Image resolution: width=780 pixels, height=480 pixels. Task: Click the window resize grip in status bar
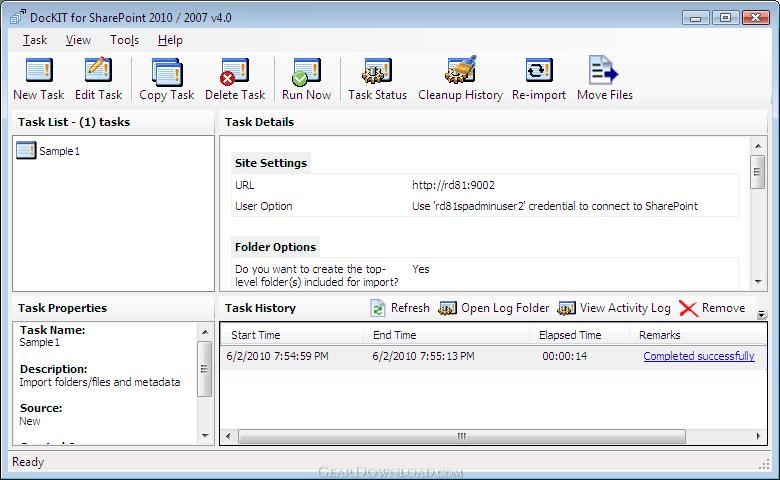764,464
